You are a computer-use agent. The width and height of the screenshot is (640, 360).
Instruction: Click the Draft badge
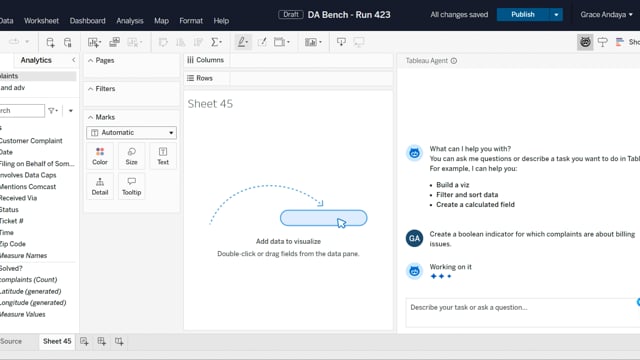click(291, 15)
